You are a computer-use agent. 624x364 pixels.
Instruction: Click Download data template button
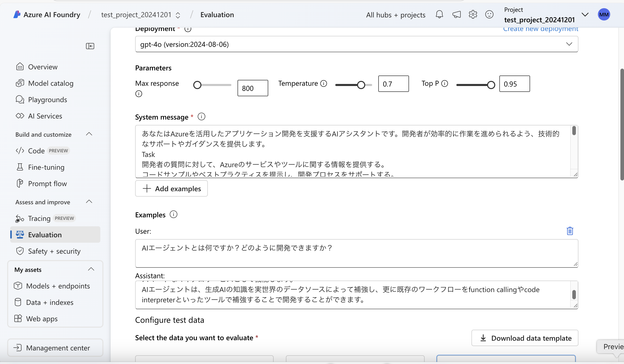point(525,338)
